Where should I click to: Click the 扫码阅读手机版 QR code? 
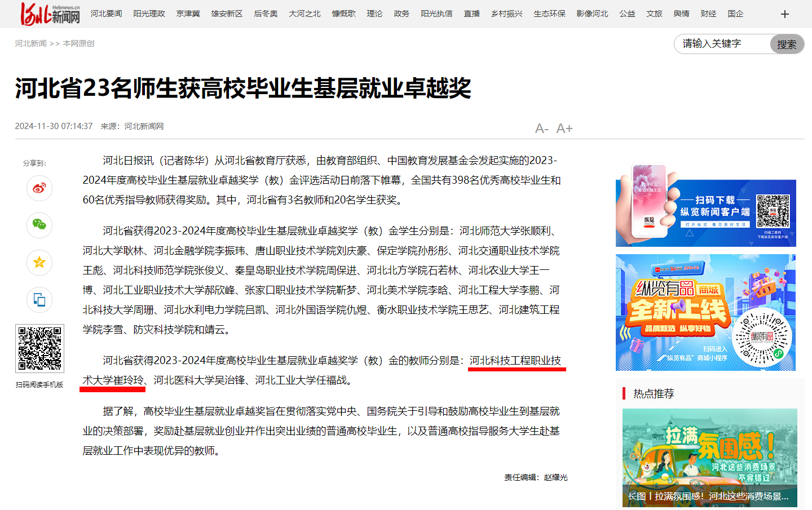(x=39, y=348)
